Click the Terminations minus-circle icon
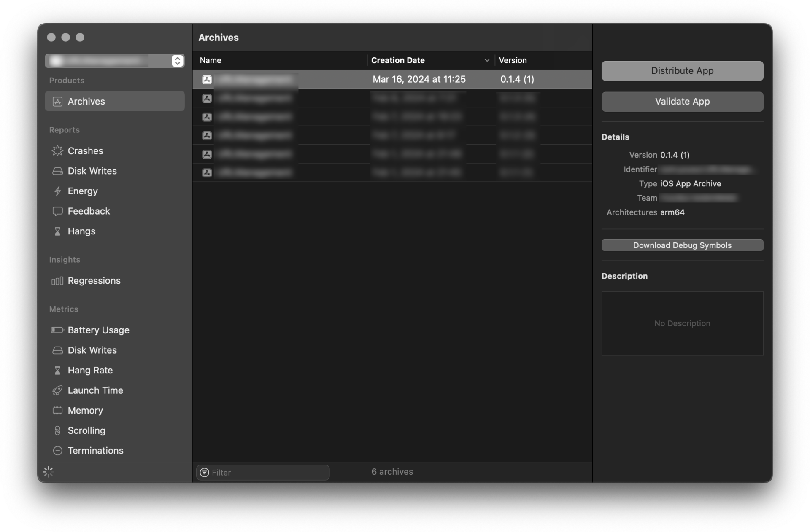 [57, 451]
